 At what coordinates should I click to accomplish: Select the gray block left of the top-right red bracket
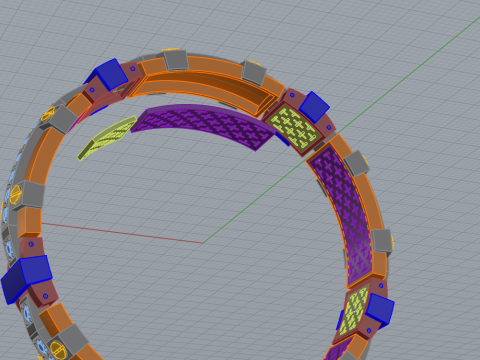pyautogui.click(x=254, y=73)
